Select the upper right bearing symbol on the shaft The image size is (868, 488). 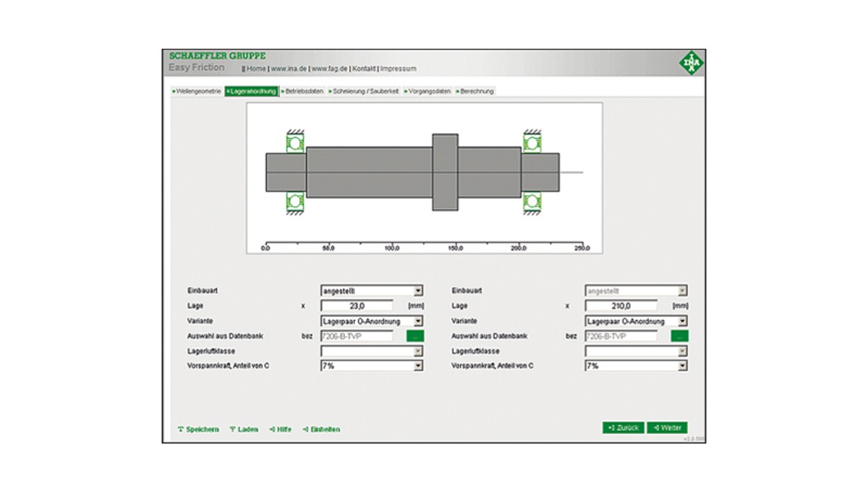tap(533, 143)
